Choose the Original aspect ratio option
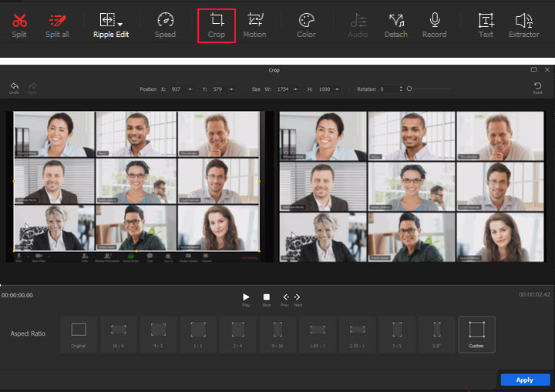 (x=79, y=333)
